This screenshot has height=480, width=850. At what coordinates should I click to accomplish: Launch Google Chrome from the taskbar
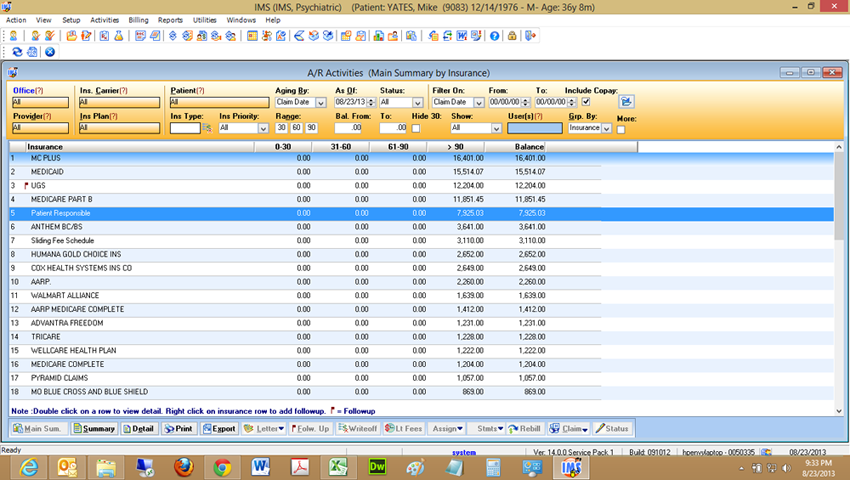[222, 467]
